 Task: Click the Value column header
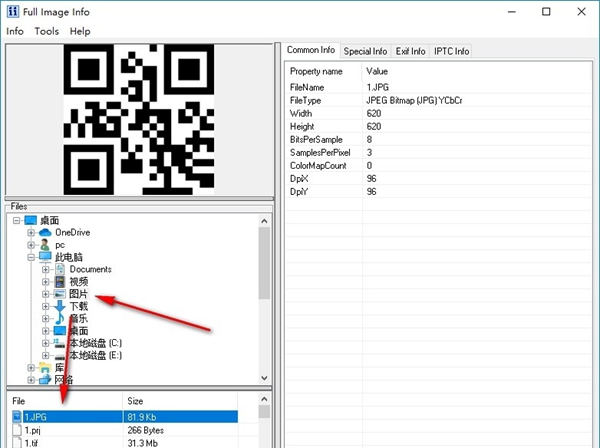point(476,72)
